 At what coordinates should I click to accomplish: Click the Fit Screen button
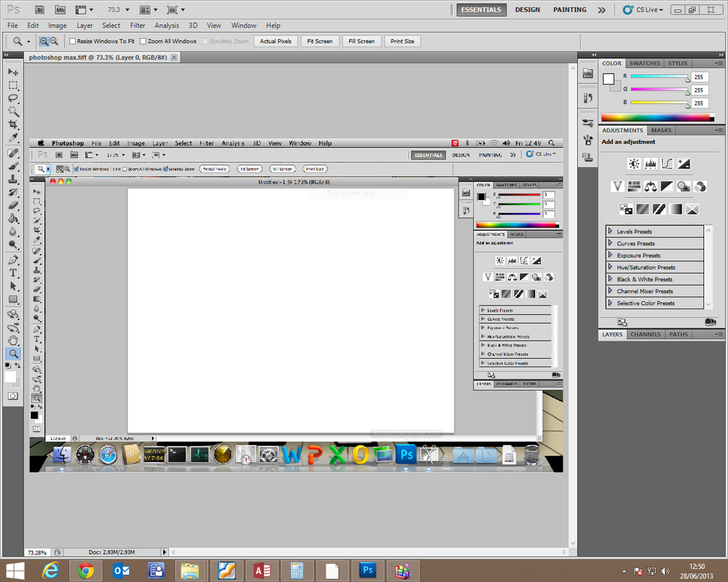tap(320, 41)
